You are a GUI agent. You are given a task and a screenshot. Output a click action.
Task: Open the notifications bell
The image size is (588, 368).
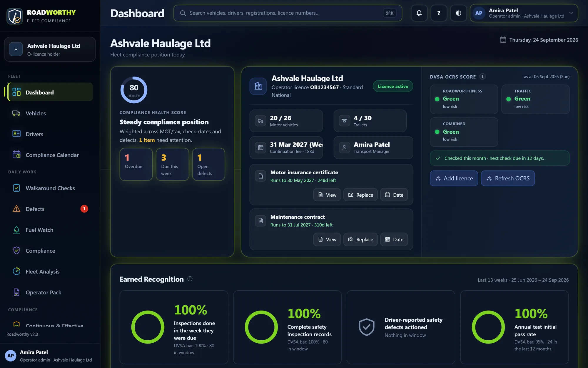[419, 13]
